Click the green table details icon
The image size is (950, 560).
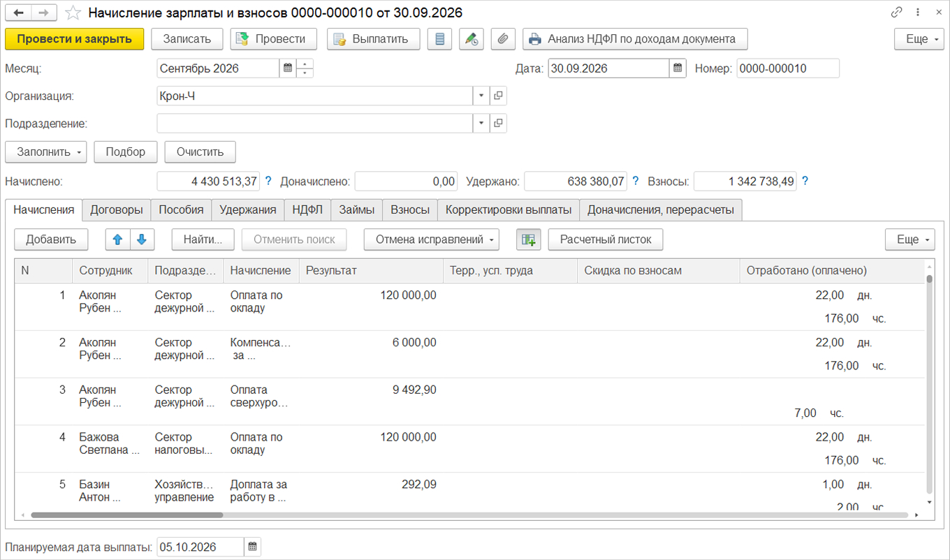(x=528, y=240)
